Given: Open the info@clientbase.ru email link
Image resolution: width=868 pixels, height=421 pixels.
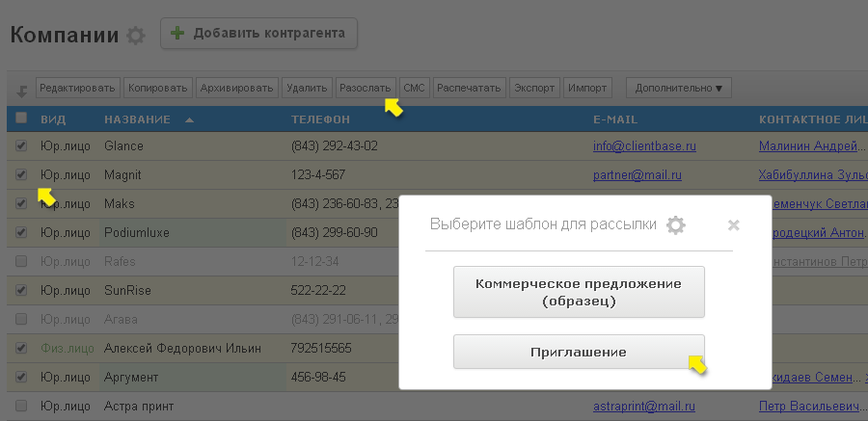Looking at the screenshot, I should (x=644, y=146).
